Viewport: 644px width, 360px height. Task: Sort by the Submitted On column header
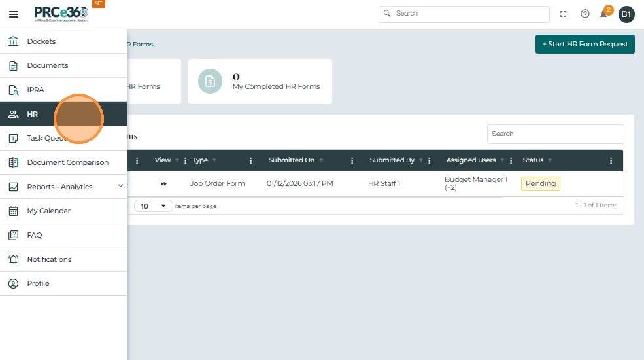[292, 160]
